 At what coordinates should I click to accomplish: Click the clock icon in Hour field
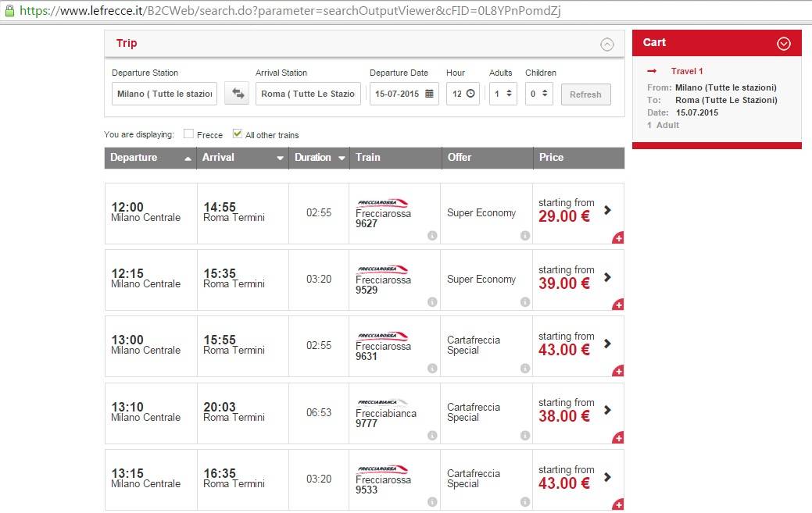point(470,94)
